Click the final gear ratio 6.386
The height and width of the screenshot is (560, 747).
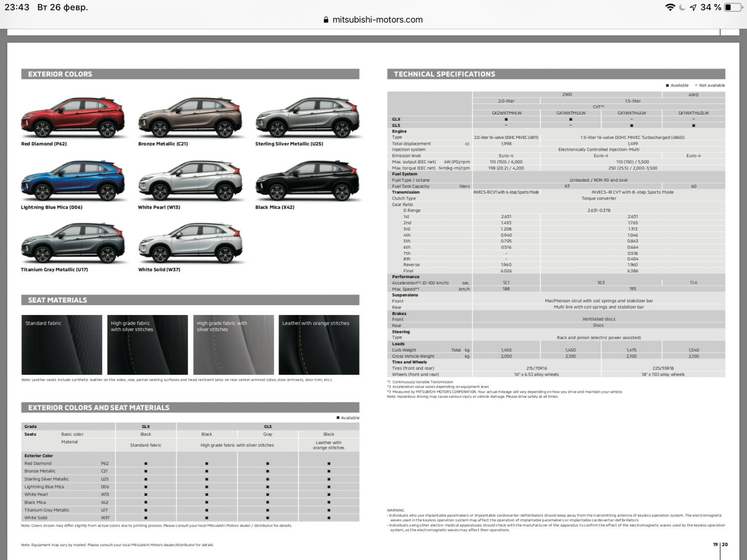point(632,271)
